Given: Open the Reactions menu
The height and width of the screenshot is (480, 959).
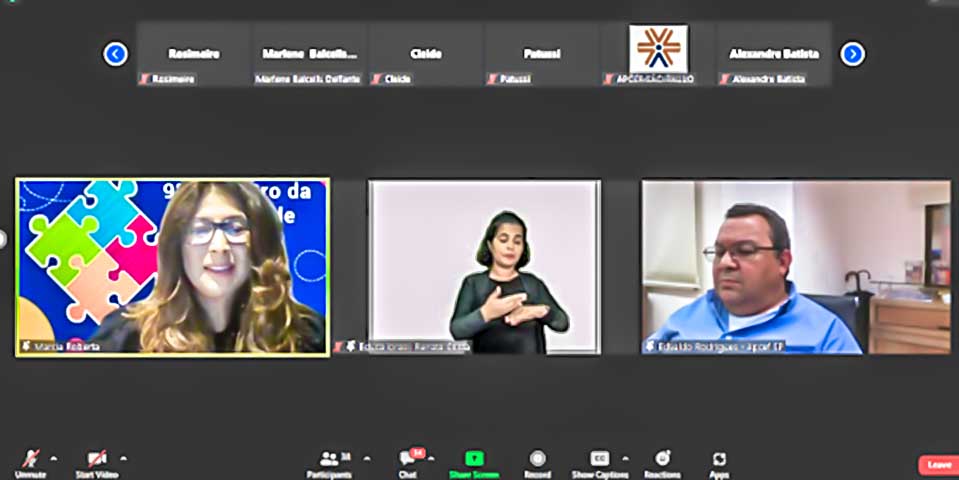Looking at the screenshot, I should [661, 460].
